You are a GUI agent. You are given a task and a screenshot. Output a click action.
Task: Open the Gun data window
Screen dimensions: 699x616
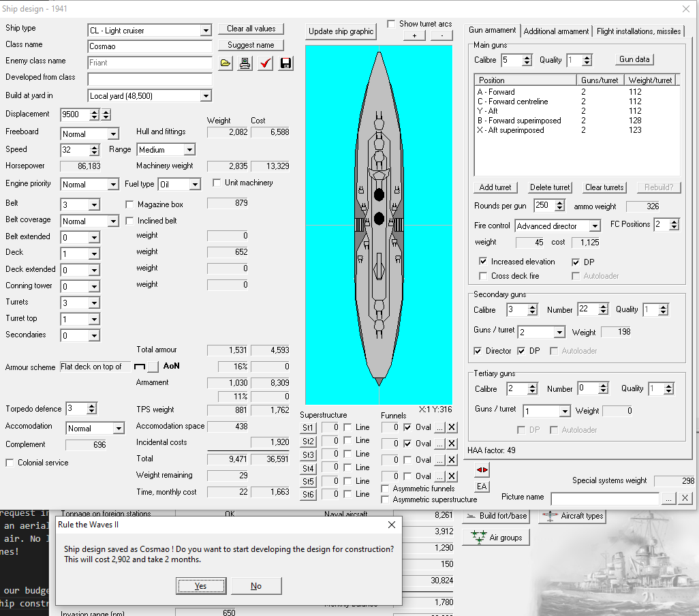point(634,60)
